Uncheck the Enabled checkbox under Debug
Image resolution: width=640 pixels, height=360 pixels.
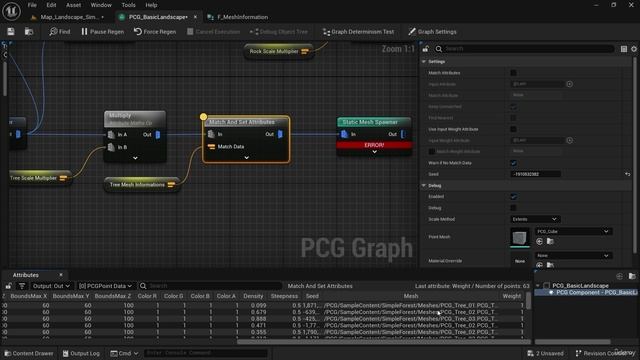tap(513, 196)
